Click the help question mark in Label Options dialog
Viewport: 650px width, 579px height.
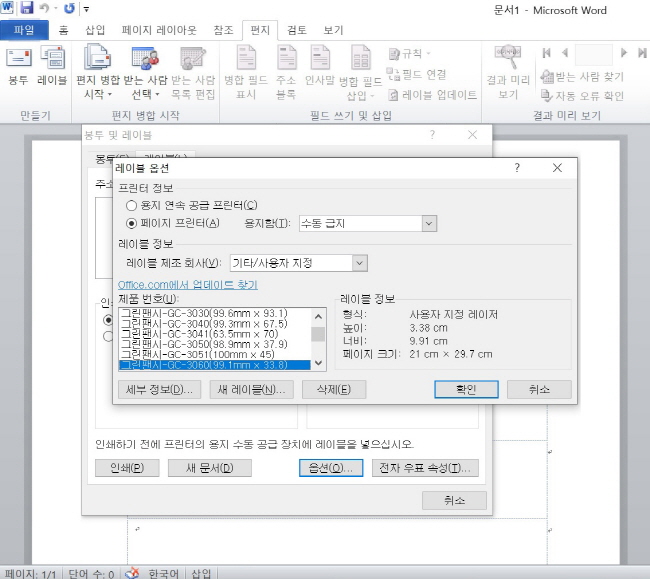[517, 168]
